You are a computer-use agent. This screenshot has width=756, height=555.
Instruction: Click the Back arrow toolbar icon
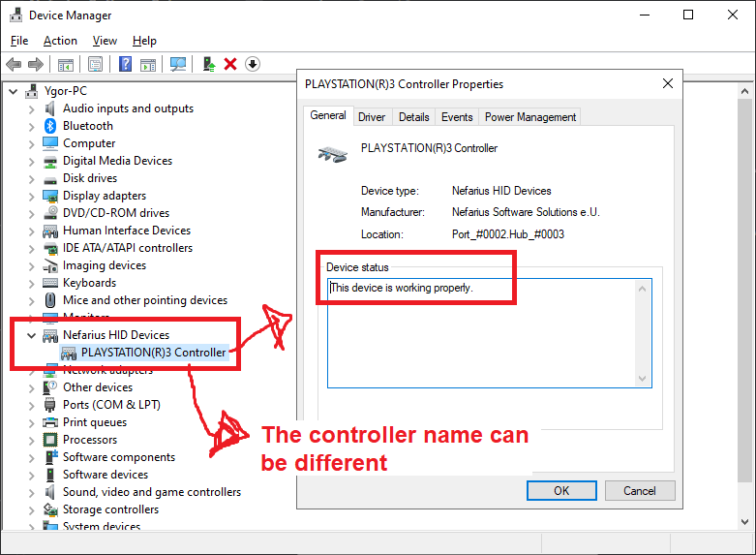tap(14, 64)
